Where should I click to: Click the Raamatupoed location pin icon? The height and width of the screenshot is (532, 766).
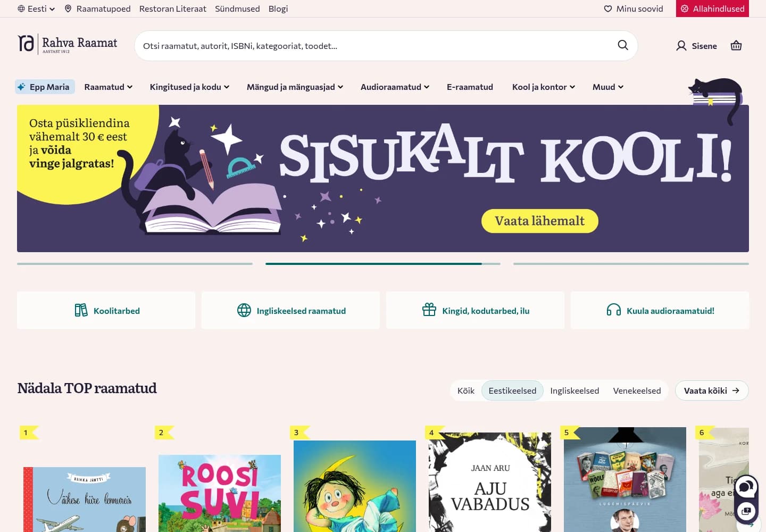(68, 9)
